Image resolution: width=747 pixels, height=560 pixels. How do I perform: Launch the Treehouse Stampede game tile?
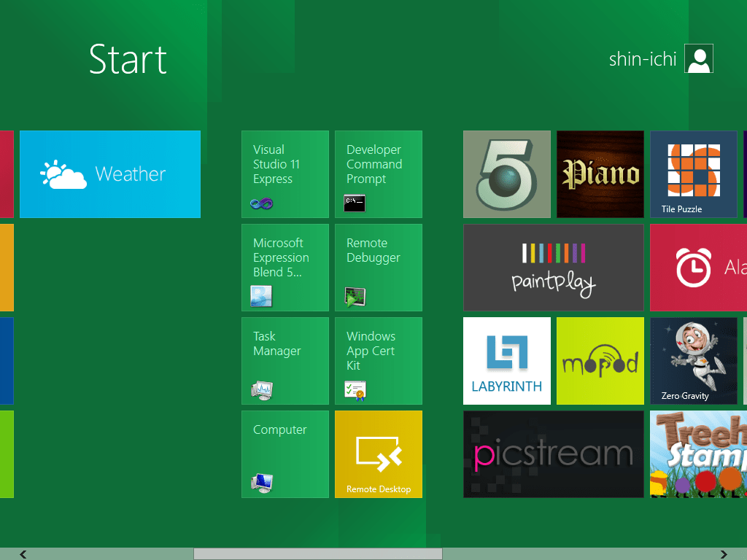click(698, 454)
